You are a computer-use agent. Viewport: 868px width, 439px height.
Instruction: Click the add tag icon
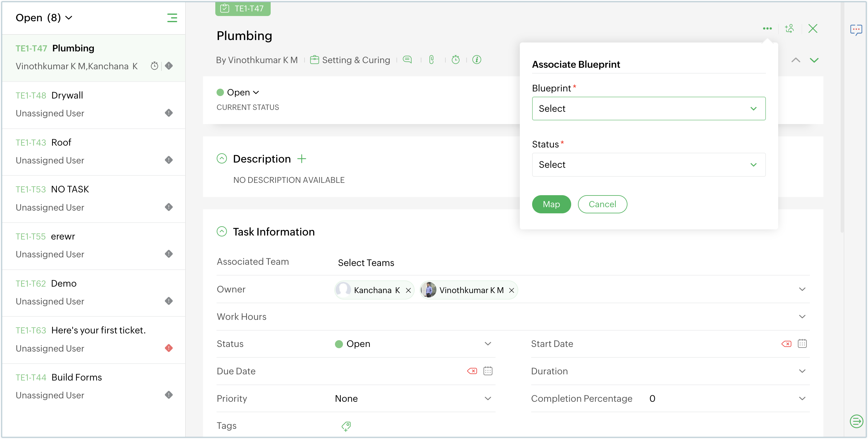click(x=346, y=426)
